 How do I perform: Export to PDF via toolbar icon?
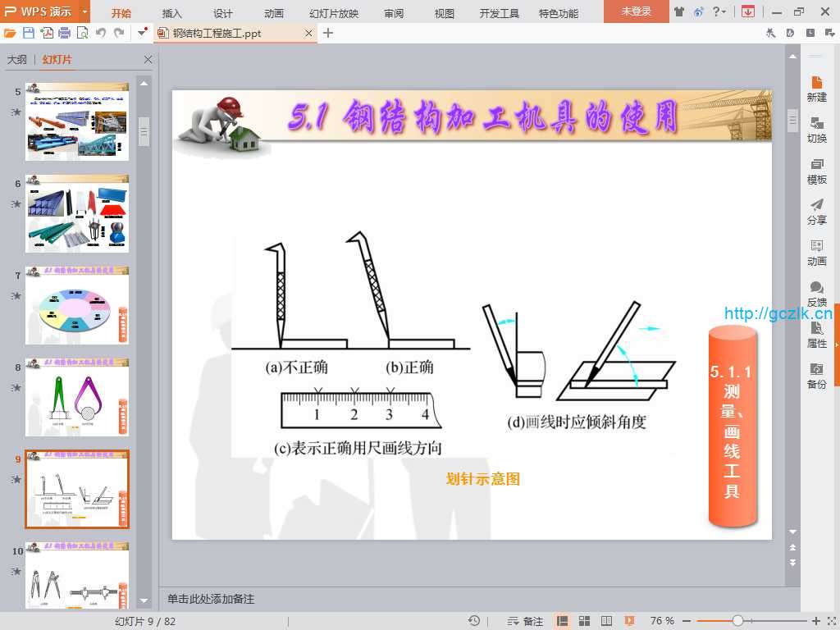pyautogui.click(x=47, y=33)
